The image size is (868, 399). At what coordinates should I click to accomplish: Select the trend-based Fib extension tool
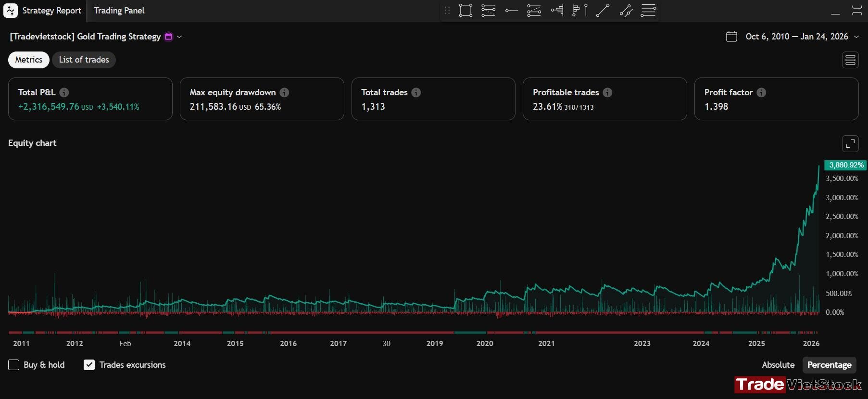pos(534,11)
